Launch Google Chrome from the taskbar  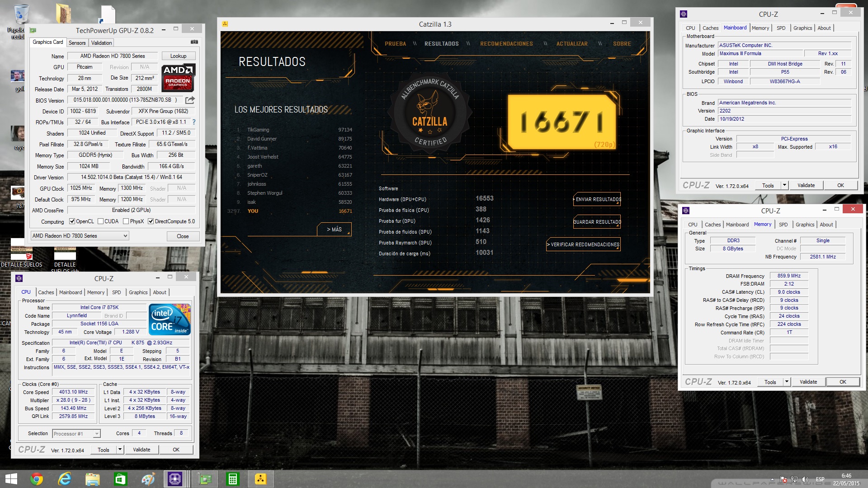click(37, 479)
